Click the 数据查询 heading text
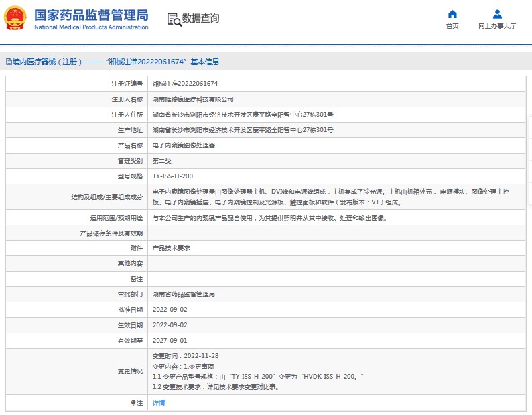This screenshot has height=415, width=532. [x=200, y=18]
